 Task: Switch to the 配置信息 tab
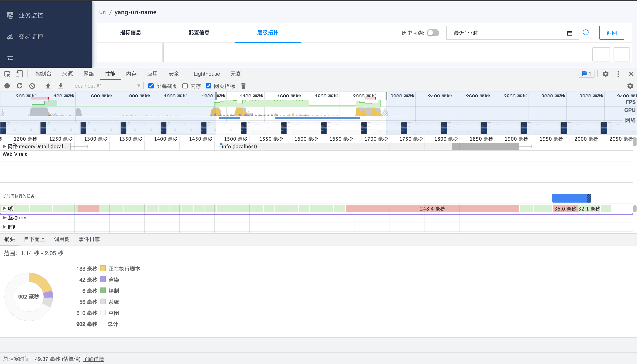(x=199, y=33)
